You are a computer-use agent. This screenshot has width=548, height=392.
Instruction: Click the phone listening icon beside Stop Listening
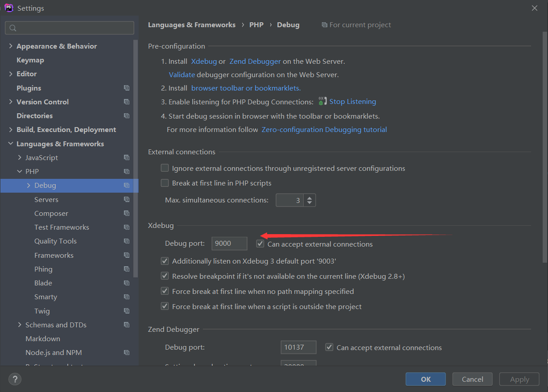tap(322, 102)
